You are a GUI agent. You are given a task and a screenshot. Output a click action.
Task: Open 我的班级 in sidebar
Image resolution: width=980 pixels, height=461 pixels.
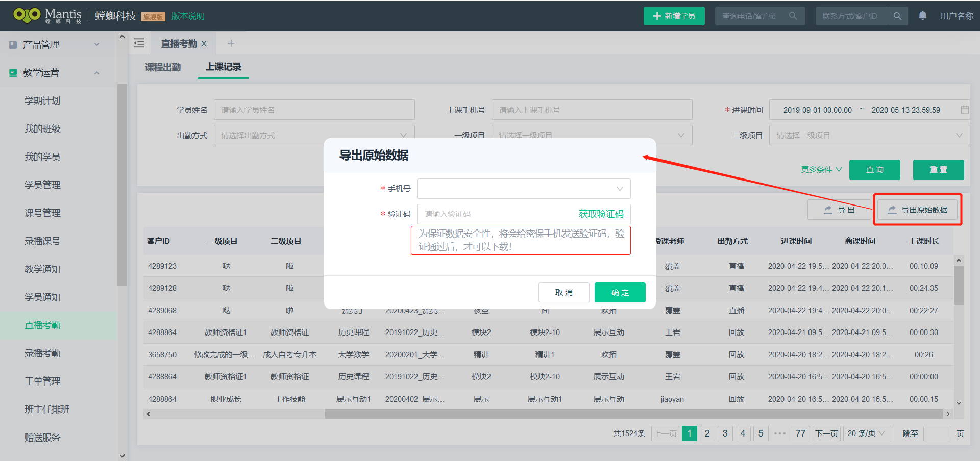point(42,129)
